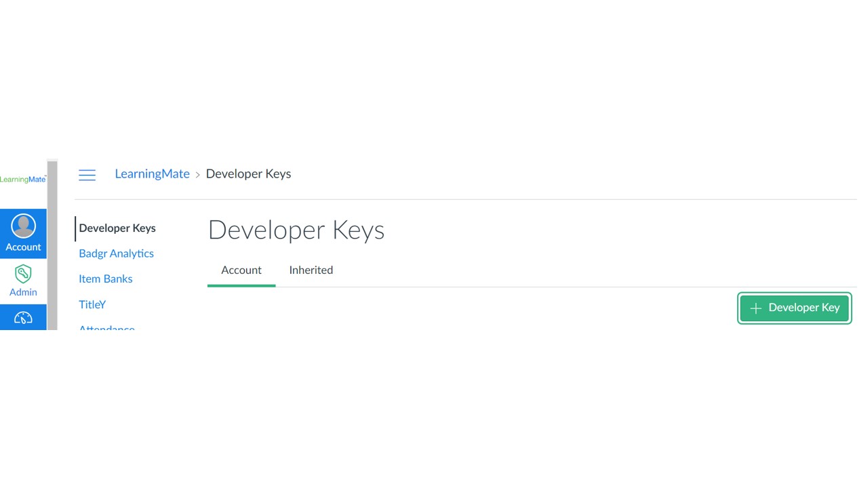Open the Dashboard speedometer icon
Viewport: 868px width, 488px height.
pyautogui.click(x=23, y=319)
